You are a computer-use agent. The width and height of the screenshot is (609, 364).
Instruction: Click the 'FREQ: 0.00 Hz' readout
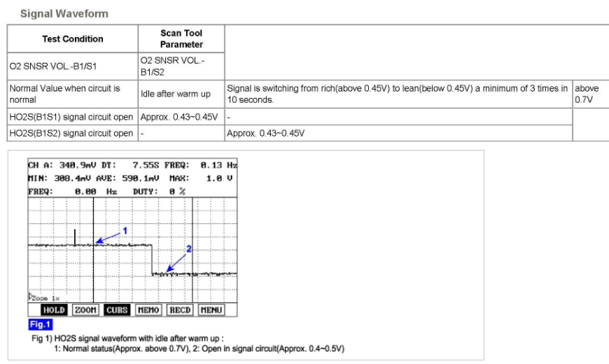coord(72,192)
